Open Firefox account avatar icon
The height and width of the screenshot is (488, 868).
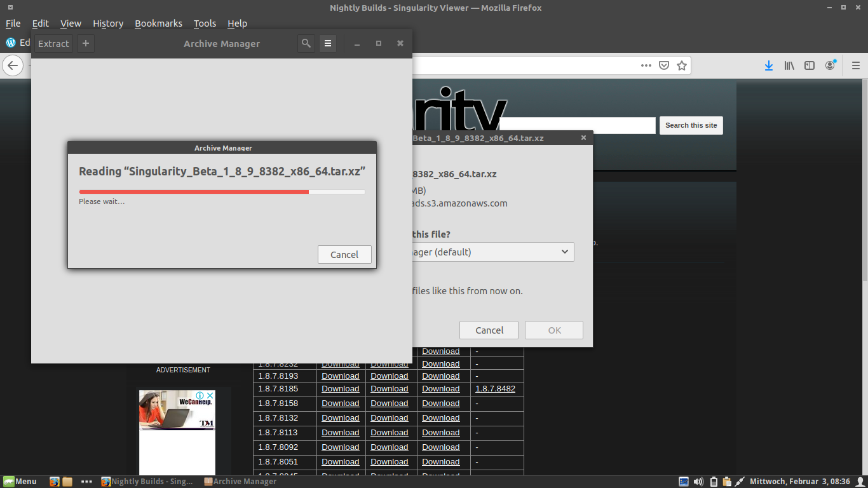click(x=830, y=65)
